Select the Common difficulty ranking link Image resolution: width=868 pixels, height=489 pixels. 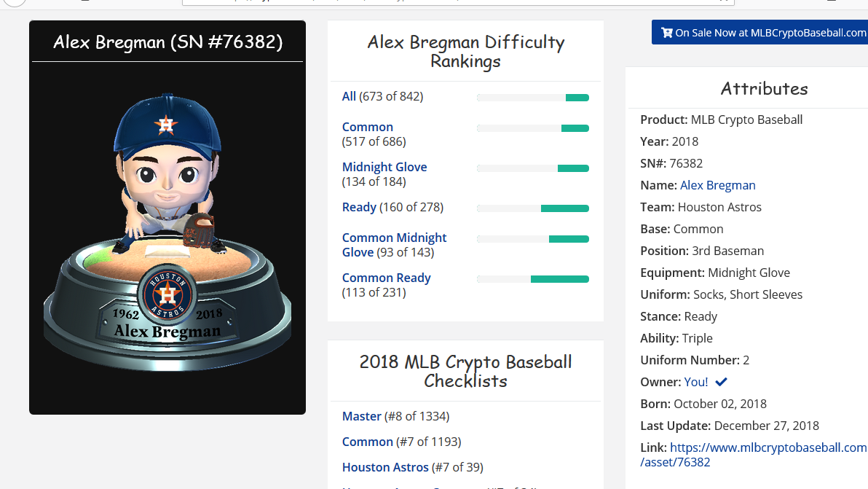click(x=367, y=127)
